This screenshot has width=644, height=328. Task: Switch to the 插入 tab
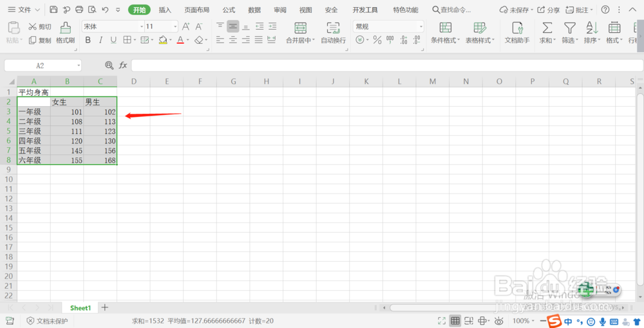coord(165,10)
